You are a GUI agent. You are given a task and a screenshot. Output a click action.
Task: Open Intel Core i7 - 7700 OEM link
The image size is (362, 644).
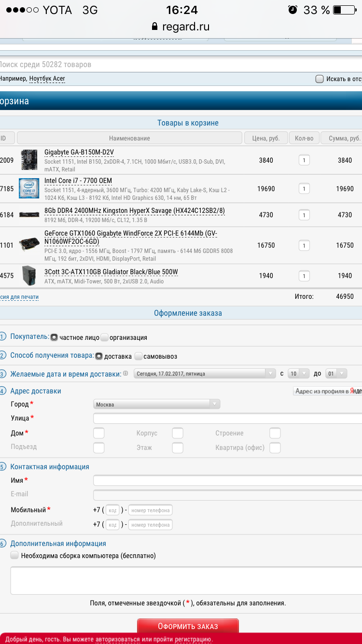pos(78,181)
